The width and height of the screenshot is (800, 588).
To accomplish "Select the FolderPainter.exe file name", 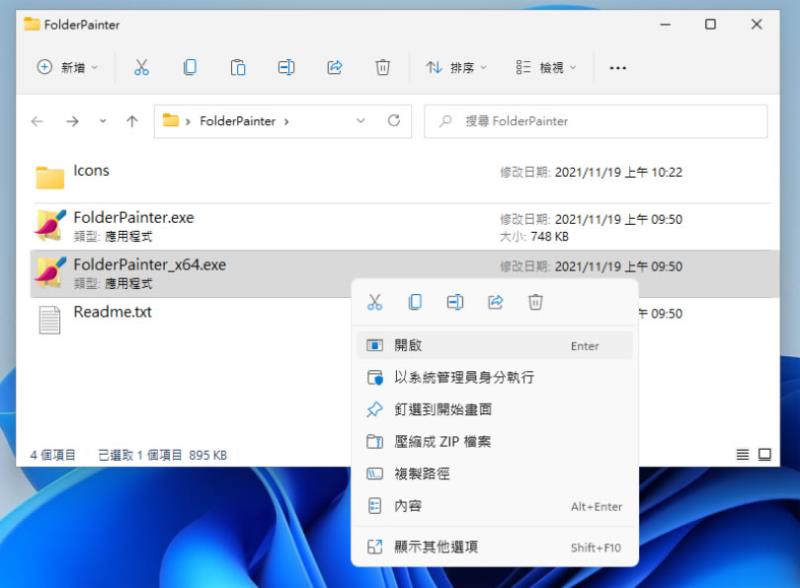I will [x=134, y=217].
